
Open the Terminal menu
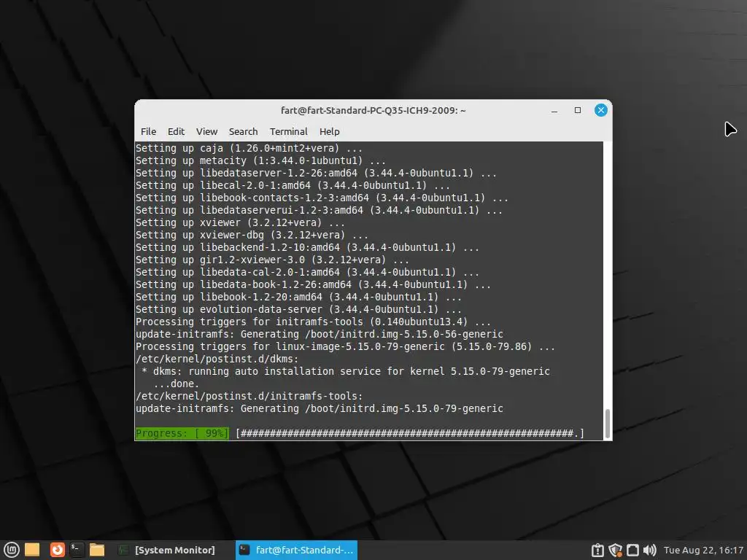coord(289,131)
